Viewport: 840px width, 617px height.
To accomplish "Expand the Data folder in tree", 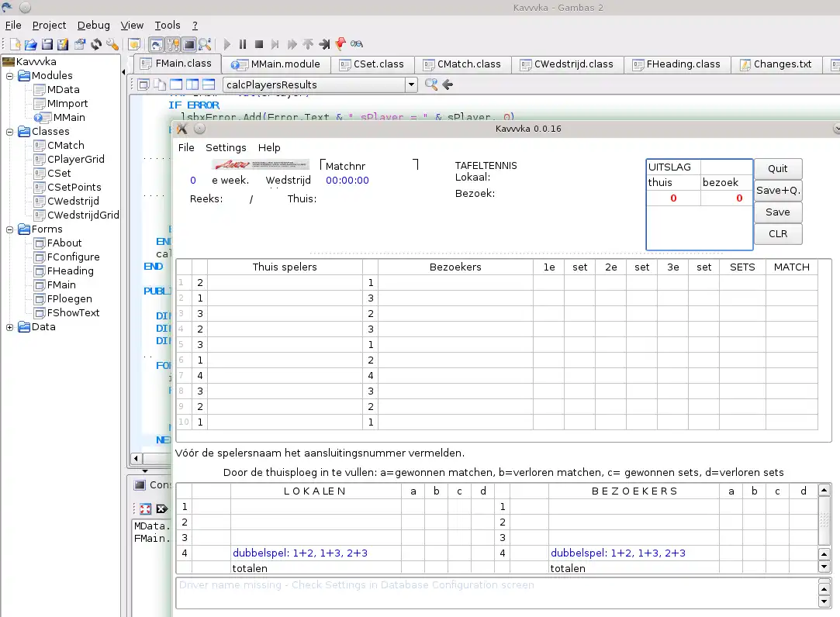I will 10,327.
